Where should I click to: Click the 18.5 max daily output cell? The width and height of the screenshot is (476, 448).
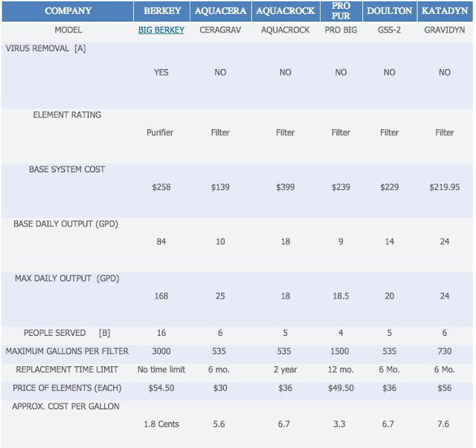point(341,296)
